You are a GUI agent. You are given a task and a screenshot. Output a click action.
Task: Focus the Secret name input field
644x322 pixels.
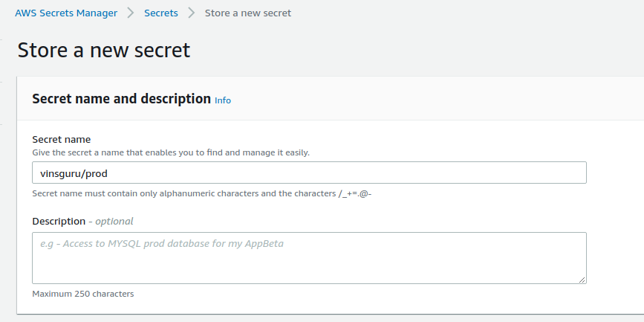(x=309, y=173)
